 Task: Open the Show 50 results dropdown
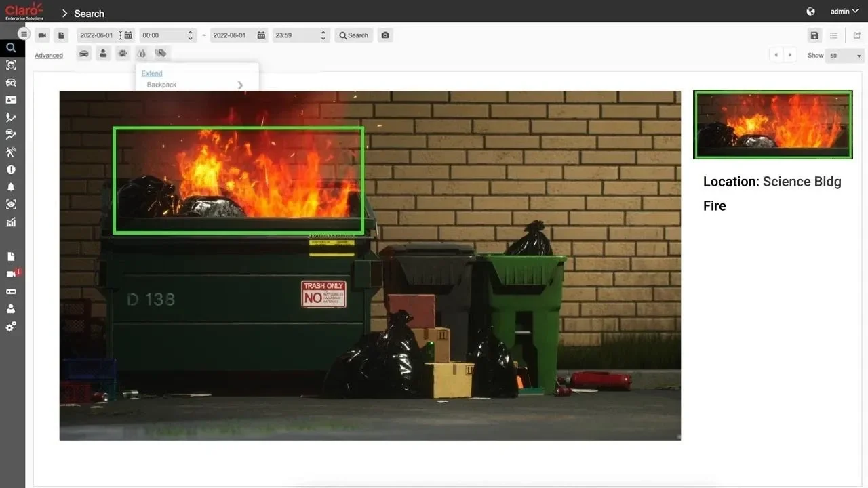844,55
